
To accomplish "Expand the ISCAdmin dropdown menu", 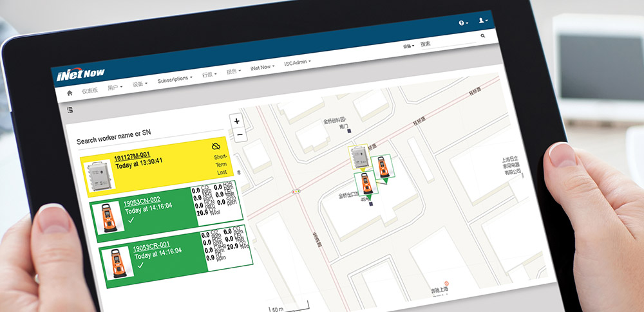I will coord(297,63).
